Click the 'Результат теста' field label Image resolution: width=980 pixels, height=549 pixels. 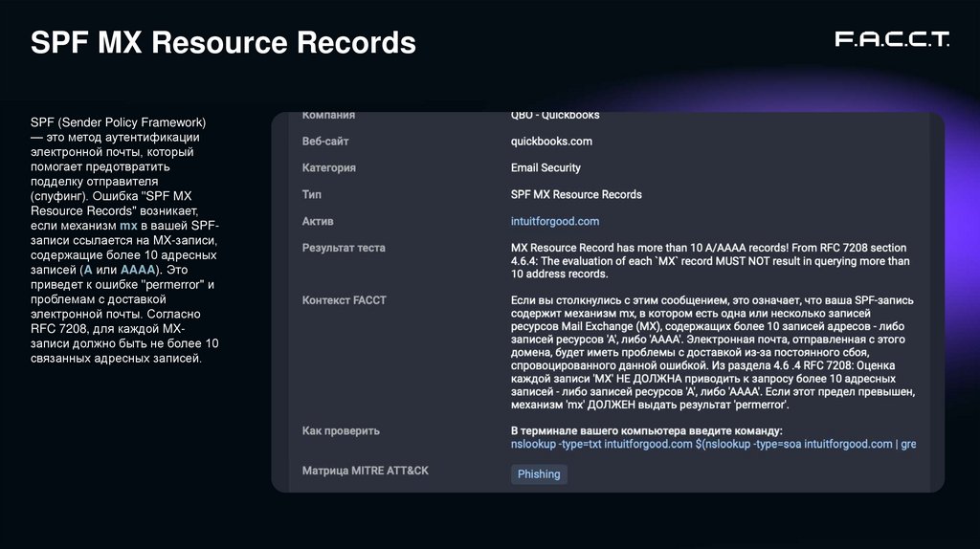click(344, 248)
